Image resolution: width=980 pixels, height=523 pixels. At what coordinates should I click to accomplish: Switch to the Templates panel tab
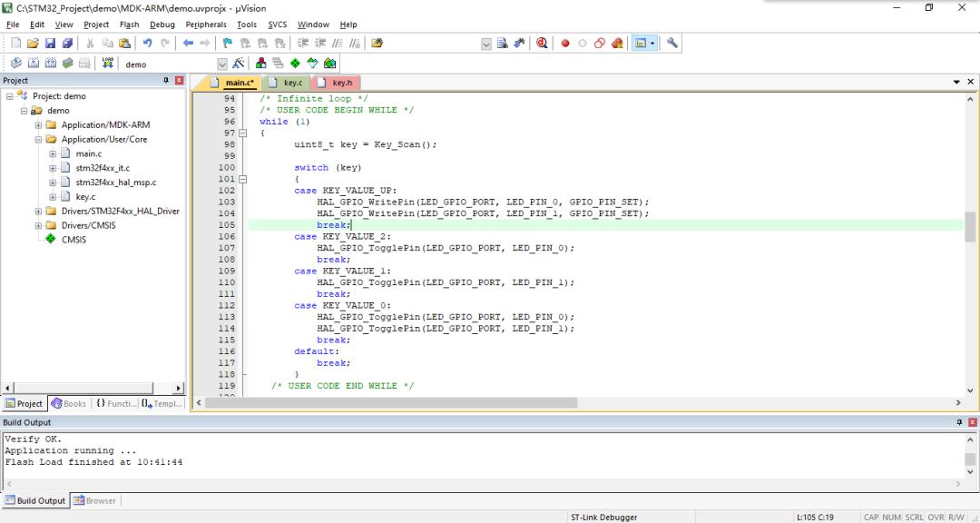click(x=162, y=403)
